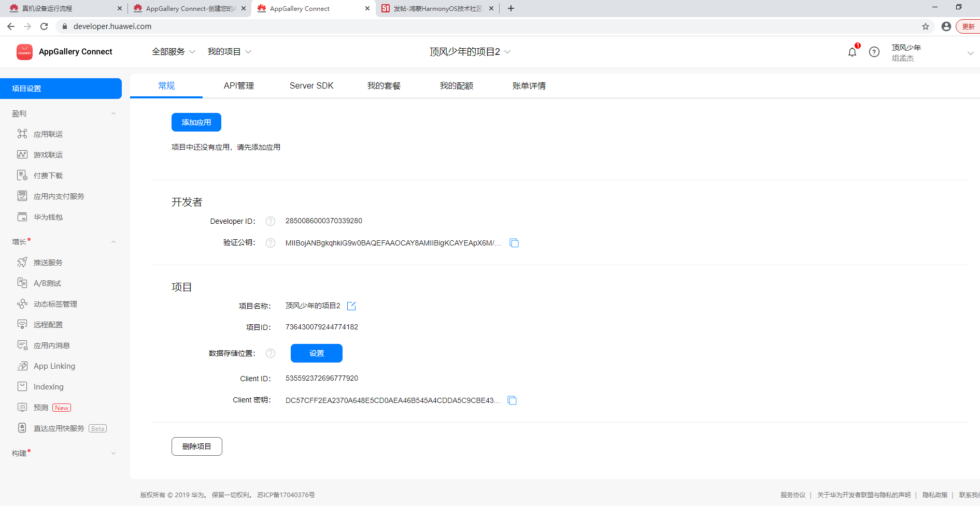Expand the 全部服务 dropdown
This screenshot has height=506, width=980.
point(174,52)
